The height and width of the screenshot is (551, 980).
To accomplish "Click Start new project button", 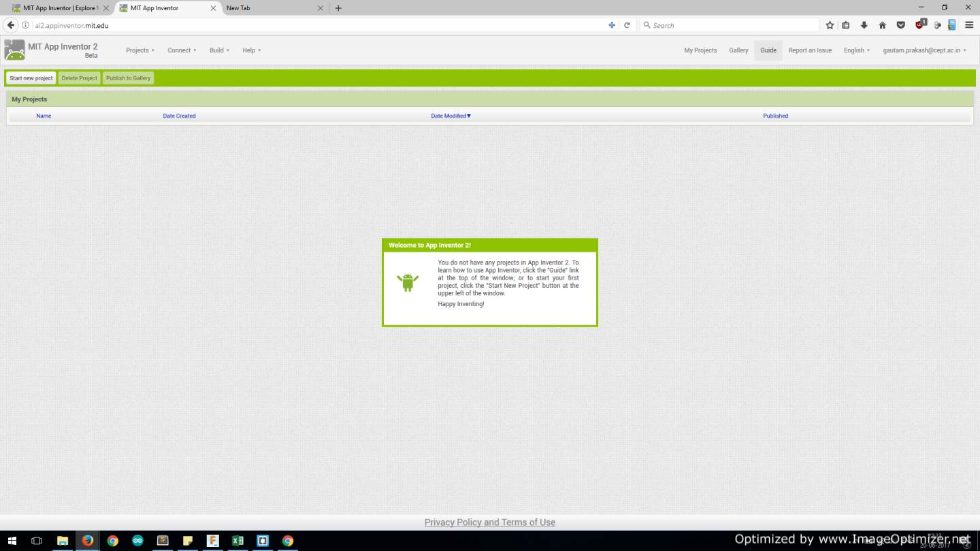I will pos(31,78).
